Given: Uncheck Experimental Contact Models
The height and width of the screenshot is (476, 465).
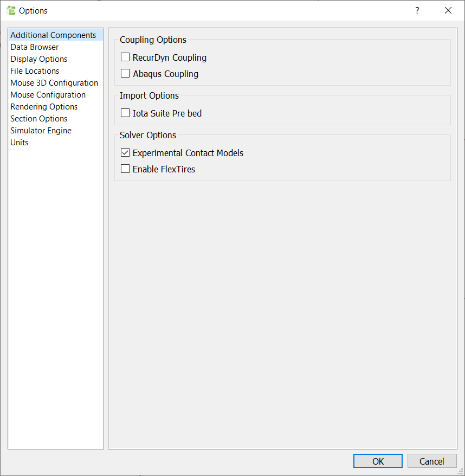Looking at the screenshot, I should click(x=125, y=153).
